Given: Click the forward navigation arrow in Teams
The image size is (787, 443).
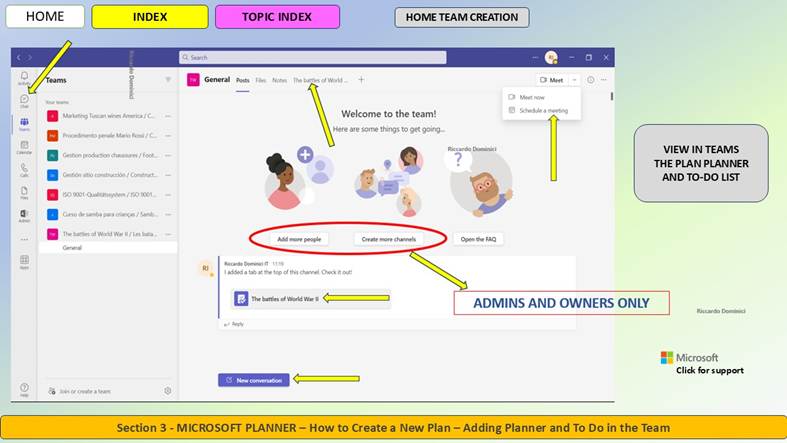Looking at the screenshot, I should coord(30,58).
